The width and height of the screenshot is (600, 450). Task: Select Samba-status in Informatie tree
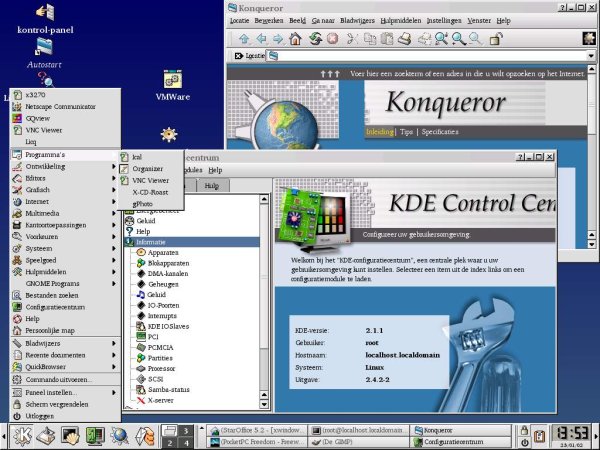[163, 390]
